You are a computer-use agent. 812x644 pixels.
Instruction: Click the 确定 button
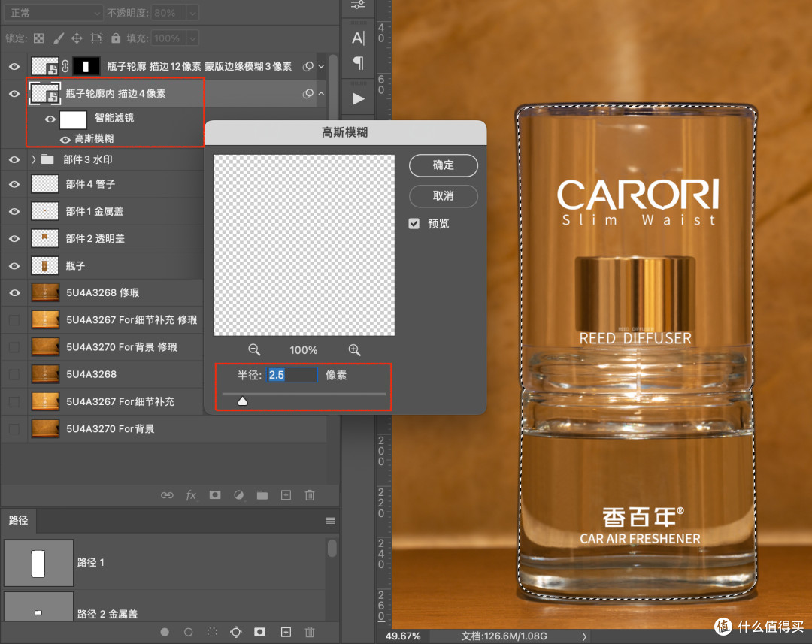coord(444,165)
